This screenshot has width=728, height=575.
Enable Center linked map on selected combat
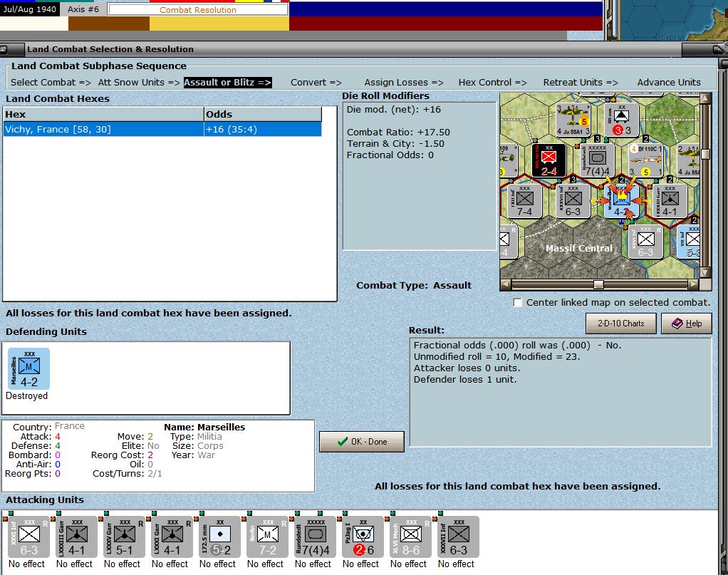point(517,302)
